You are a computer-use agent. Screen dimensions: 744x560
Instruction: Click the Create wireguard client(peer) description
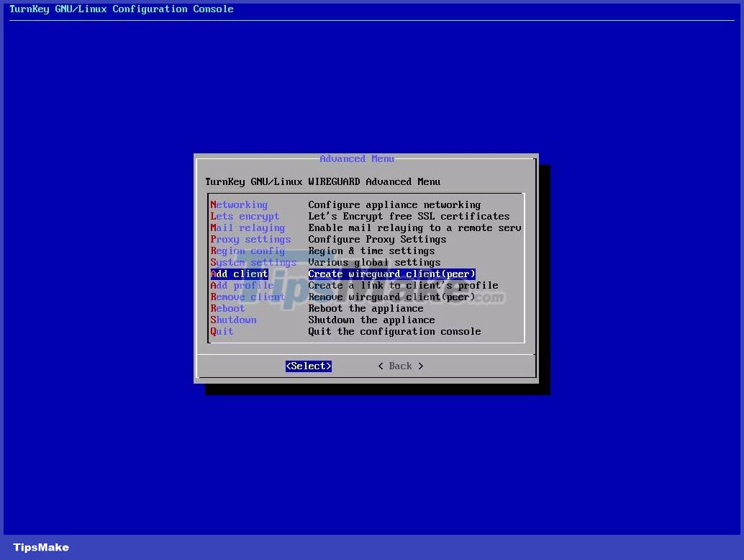(x=391, y=274)
